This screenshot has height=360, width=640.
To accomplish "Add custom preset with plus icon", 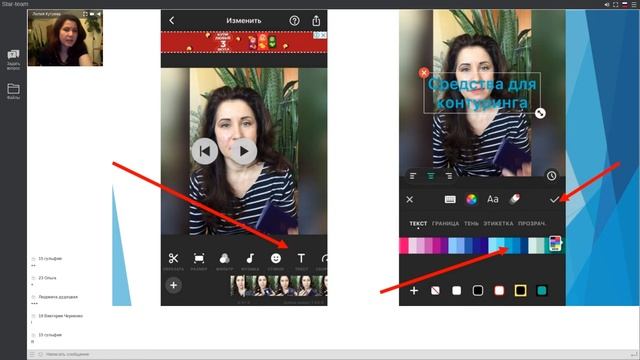I will [x=414, y=291].
